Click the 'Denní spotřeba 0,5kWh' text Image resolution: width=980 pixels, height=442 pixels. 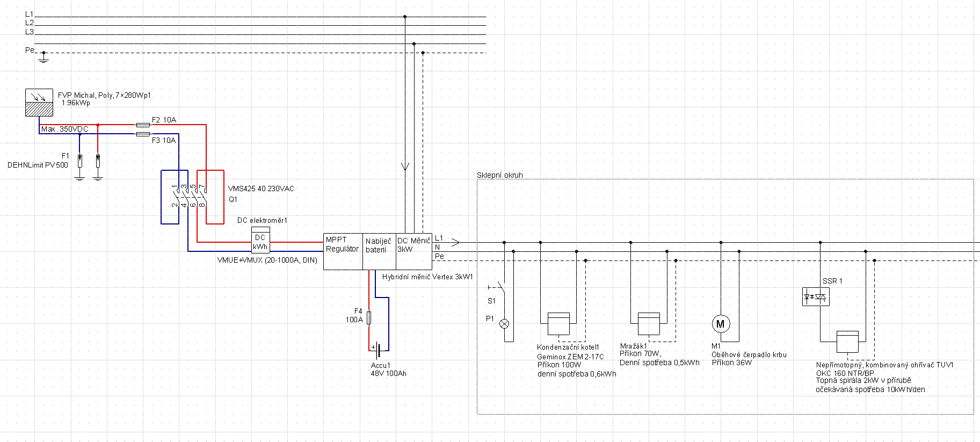point(659,363)
